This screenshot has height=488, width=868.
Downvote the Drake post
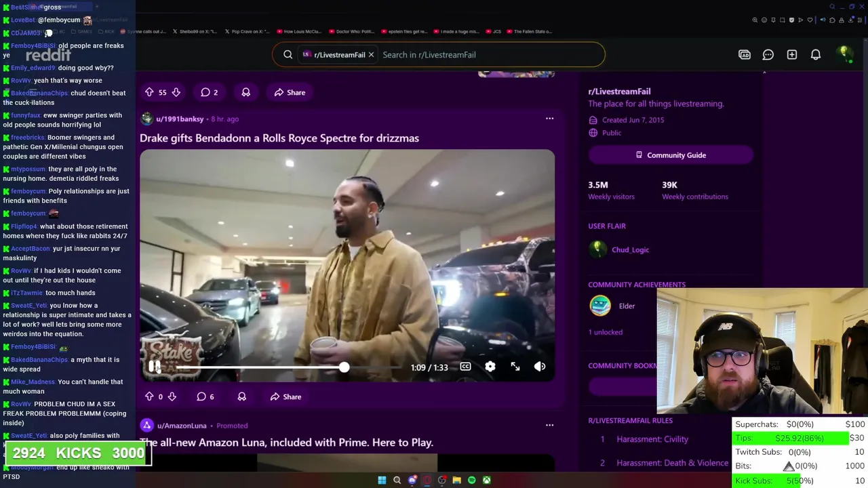(x=172, y=396)
